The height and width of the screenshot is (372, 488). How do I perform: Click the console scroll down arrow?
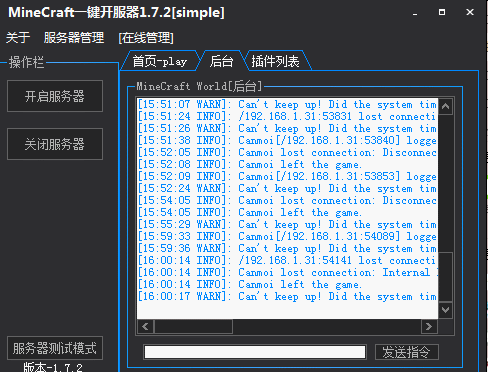click(446, 310)
